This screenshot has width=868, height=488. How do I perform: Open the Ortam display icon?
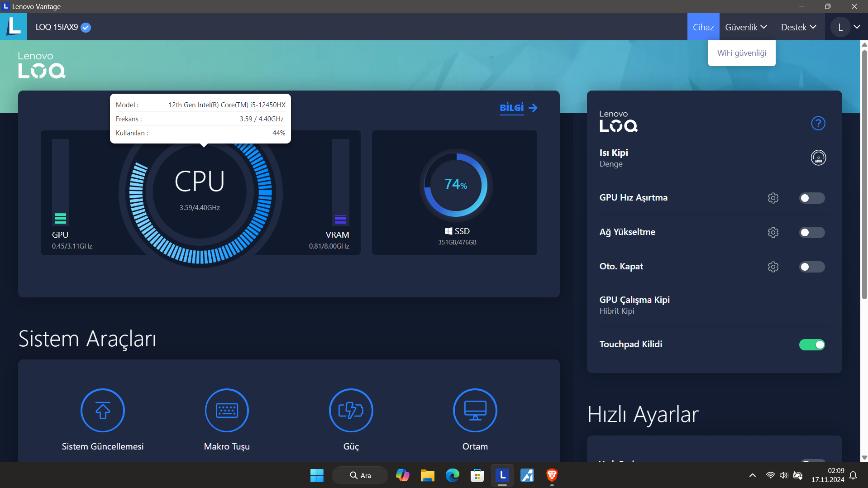[475, 411]
